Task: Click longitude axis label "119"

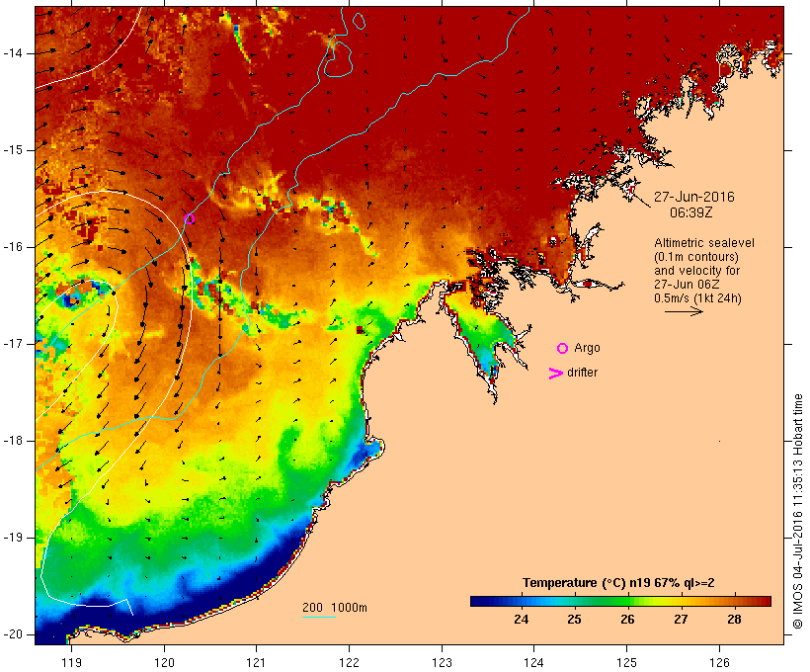Action: click(x=71, y=662)
